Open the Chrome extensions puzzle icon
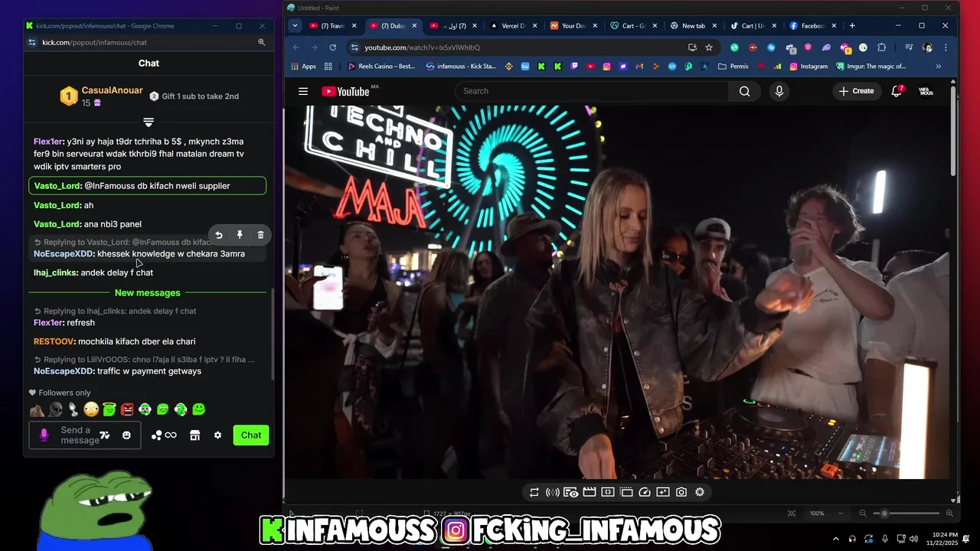This screenshot has height=551, width=980. coord(881,47)
